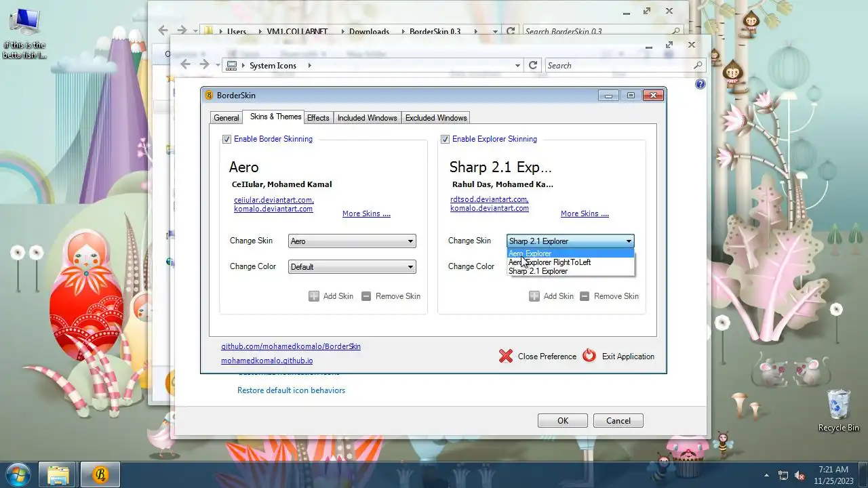
Task: Switch to the General tab
Action: click(x=226, y=118)
